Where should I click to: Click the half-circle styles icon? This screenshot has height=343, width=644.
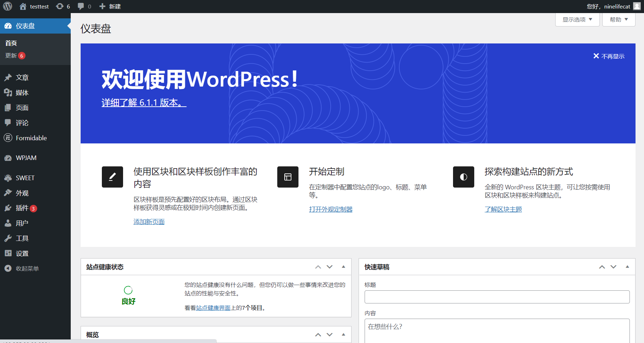coord(464,177)
